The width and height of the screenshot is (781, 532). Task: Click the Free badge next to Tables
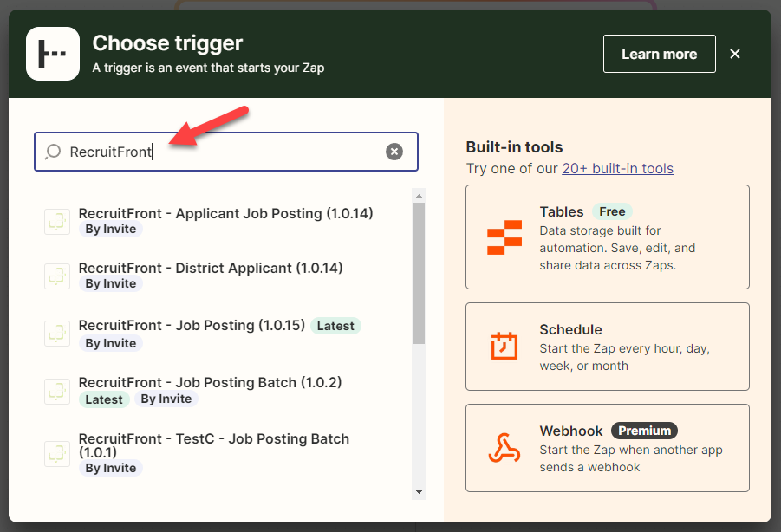(x=612, y=211)
